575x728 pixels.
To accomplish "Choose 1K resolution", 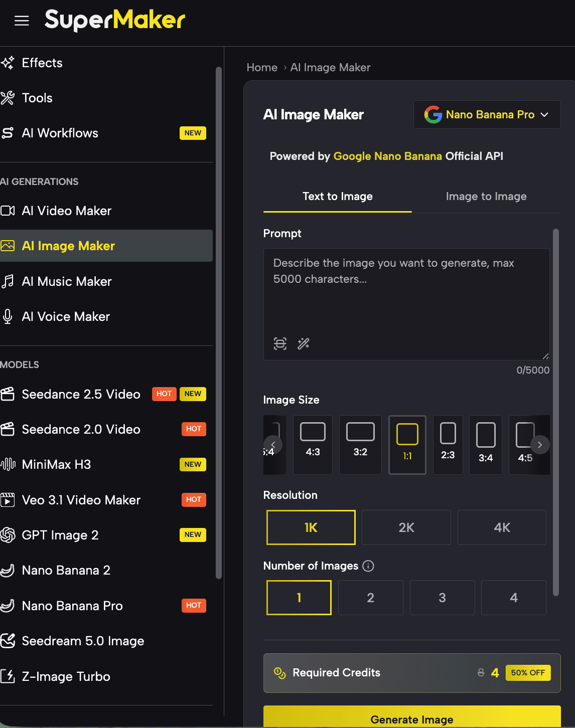I will [311, 527].
